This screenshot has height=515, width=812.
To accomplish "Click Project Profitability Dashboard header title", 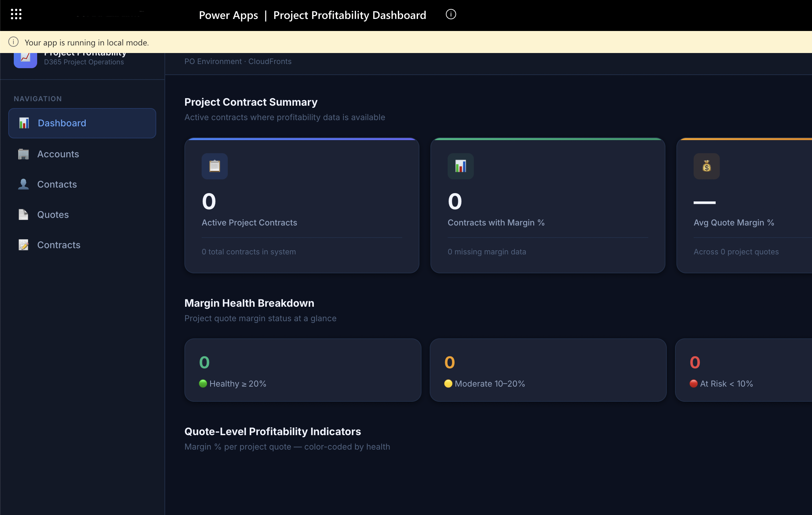I will (350, 15).
